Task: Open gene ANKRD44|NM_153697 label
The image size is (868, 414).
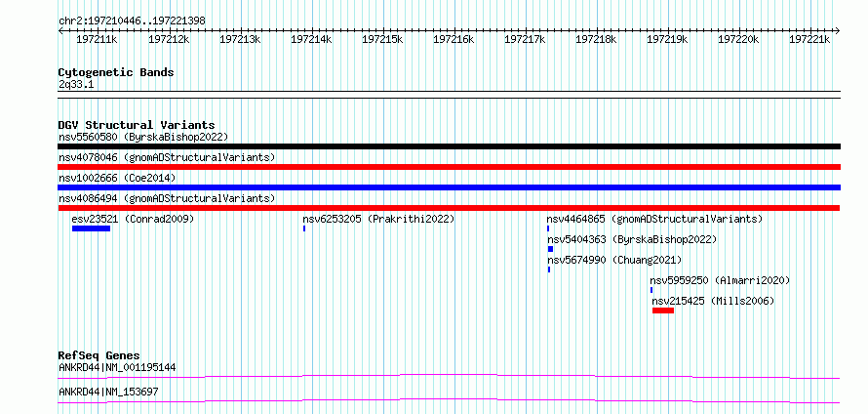Action: point(108,392)
